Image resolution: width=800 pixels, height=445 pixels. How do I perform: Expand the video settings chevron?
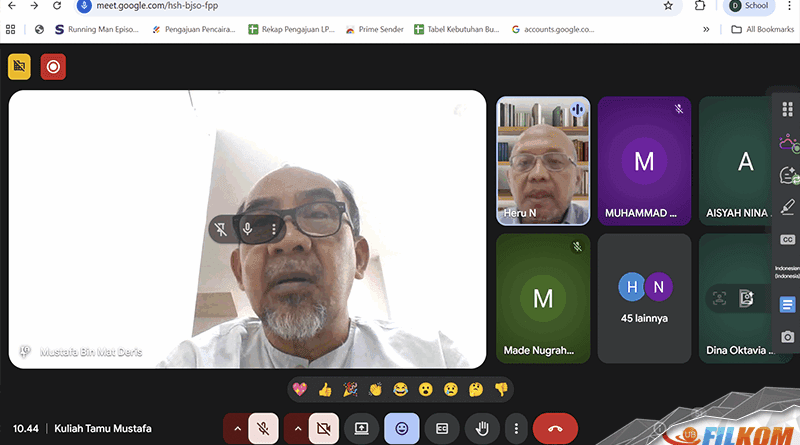tap(297, 428)
